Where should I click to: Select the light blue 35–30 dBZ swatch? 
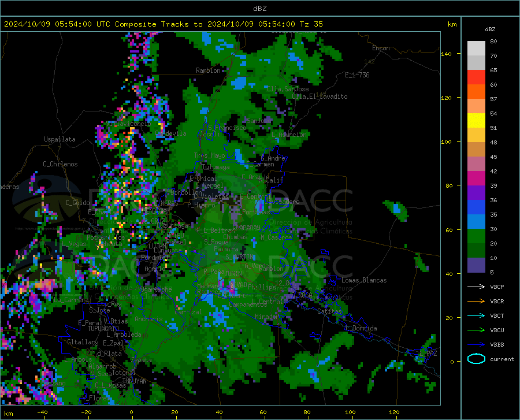tap(476, 222)
